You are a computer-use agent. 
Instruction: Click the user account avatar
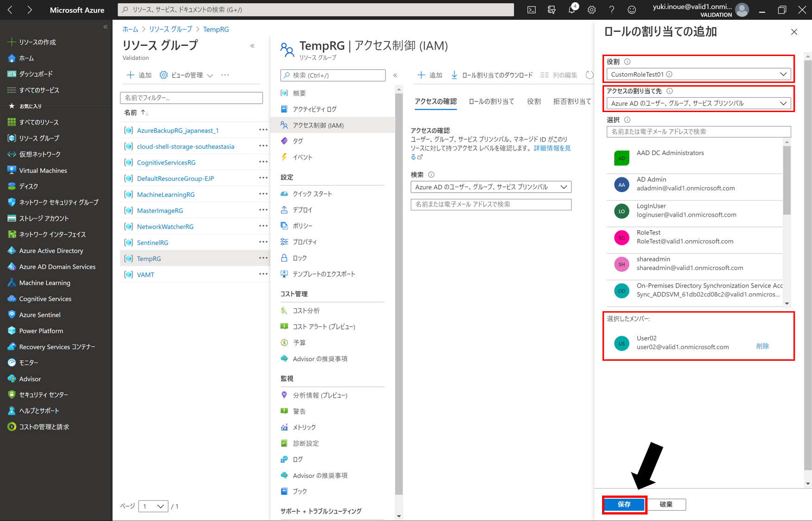tap(742, 10)
